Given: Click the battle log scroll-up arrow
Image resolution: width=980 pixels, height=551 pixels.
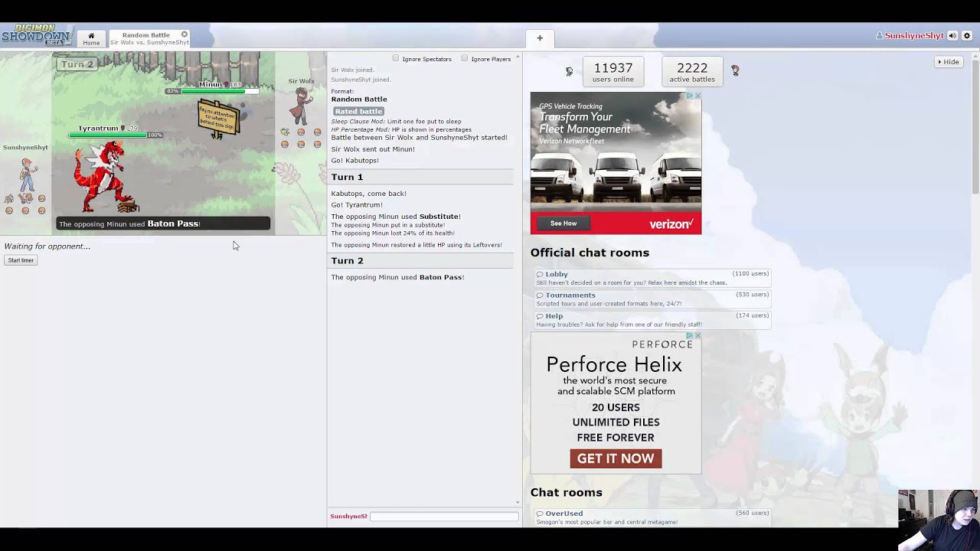Looking at the screenshot, I should [x=518, y=57].
